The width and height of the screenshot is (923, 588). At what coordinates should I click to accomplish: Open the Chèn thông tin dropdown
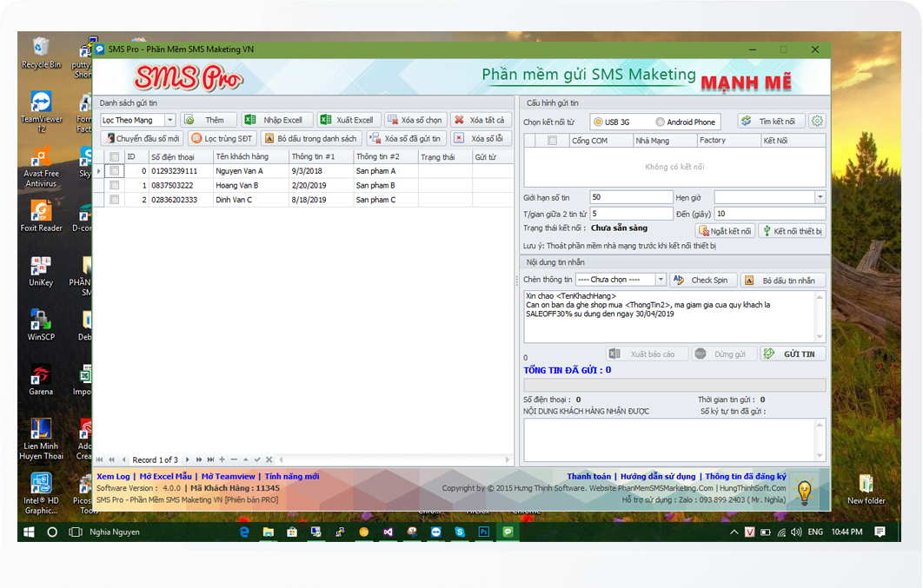pos(661,280)
